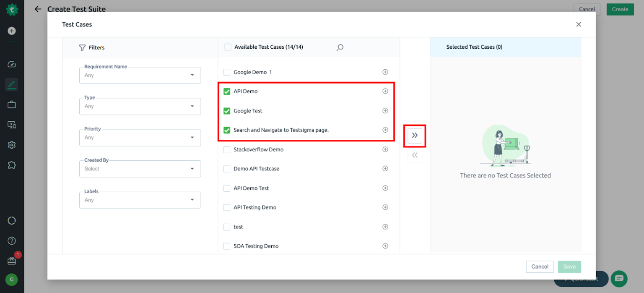Select the Available Test Cases header checkbox
The height and width of the screenshot is (293, 644).
click(x=228, y=47)
